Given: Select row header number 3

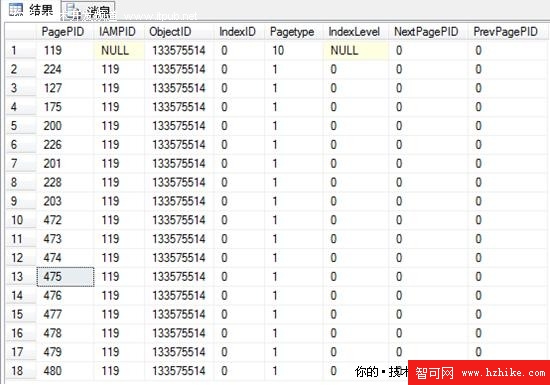Looking at the screenshot, I should 21,88.
